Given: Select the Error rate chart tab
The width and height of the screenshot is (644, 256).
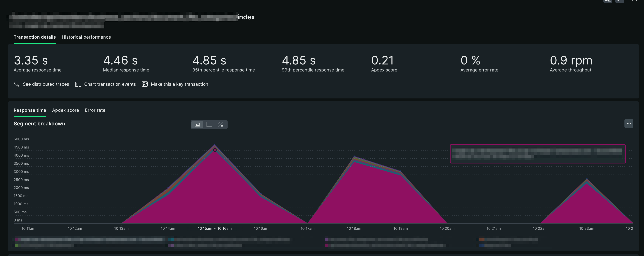Looking at the screenshot, I should [x=95, y=110].
